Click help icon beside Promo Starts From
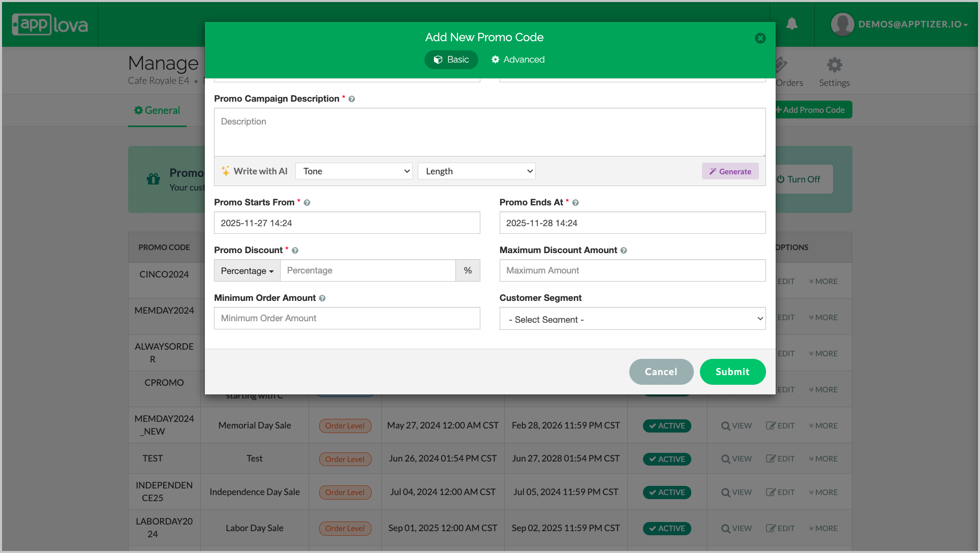This screenshot has height=553, width=980. coord(307,203)
